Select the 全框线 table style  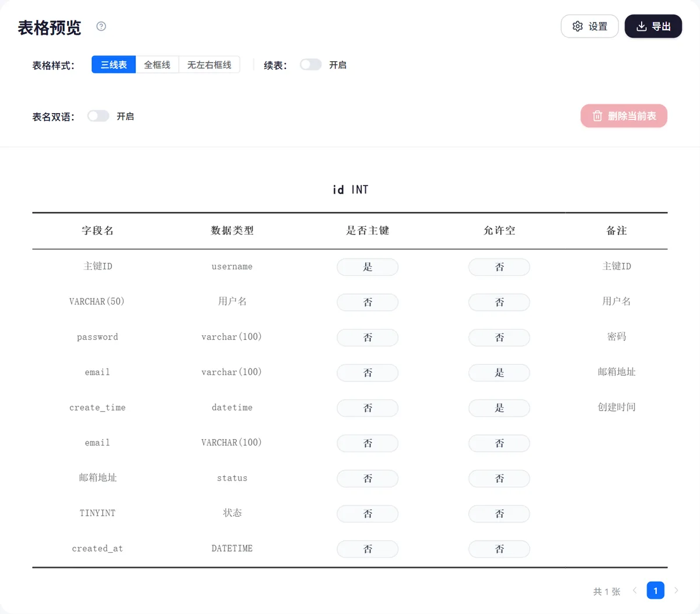pos(157,65)
